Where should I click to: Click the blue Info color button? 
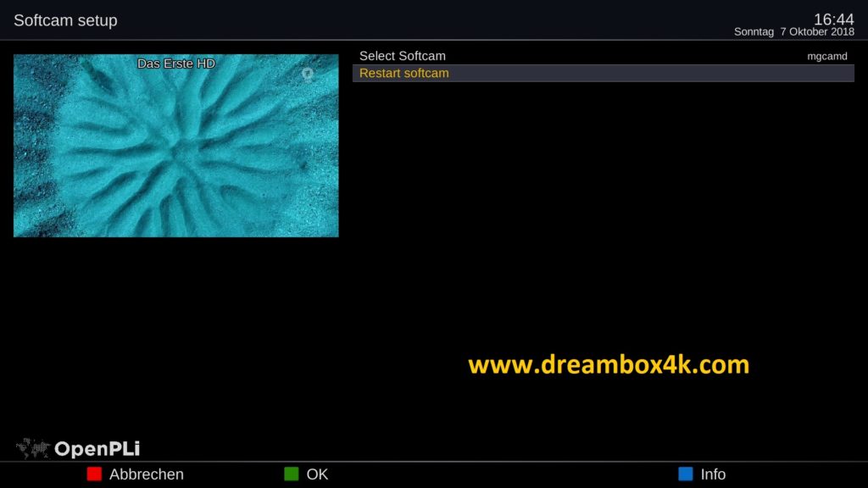tap(685, 474)
